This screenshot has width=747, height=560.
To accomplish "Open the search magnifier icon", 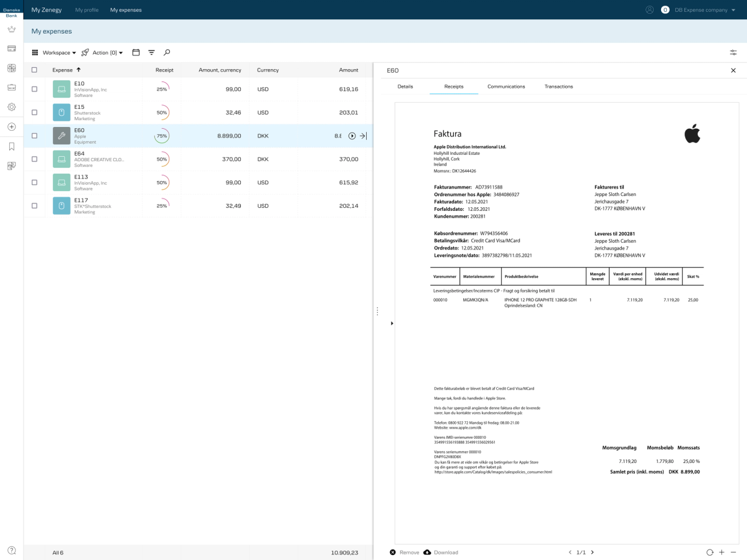I will 167,53.
